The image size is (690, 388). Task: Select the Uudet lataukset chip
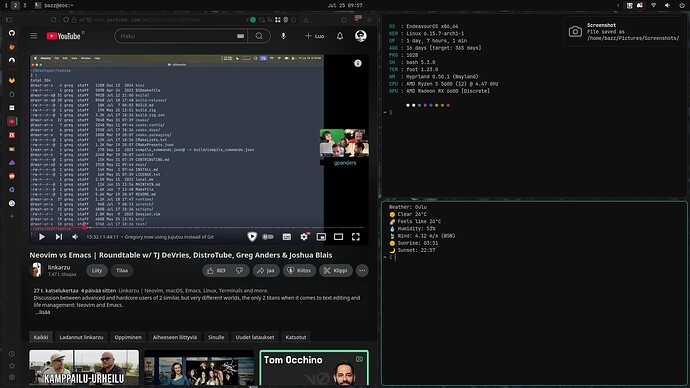coord(255,337)
